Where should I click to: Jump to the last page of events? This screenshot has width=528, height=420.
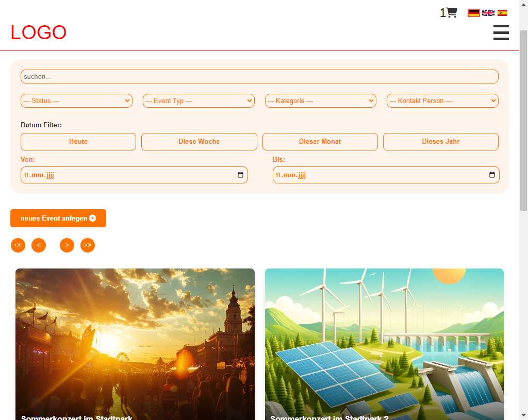88,245
